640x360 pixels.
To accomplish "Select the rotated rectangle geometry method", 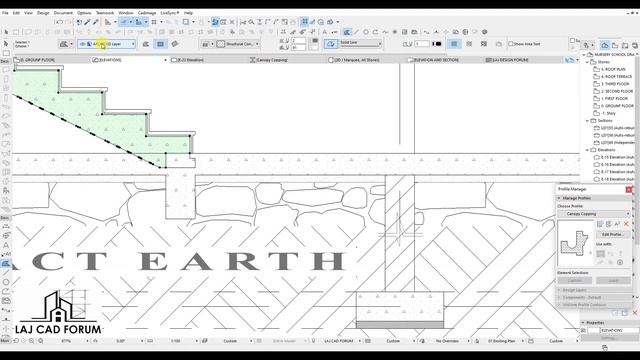I will 175,44.
